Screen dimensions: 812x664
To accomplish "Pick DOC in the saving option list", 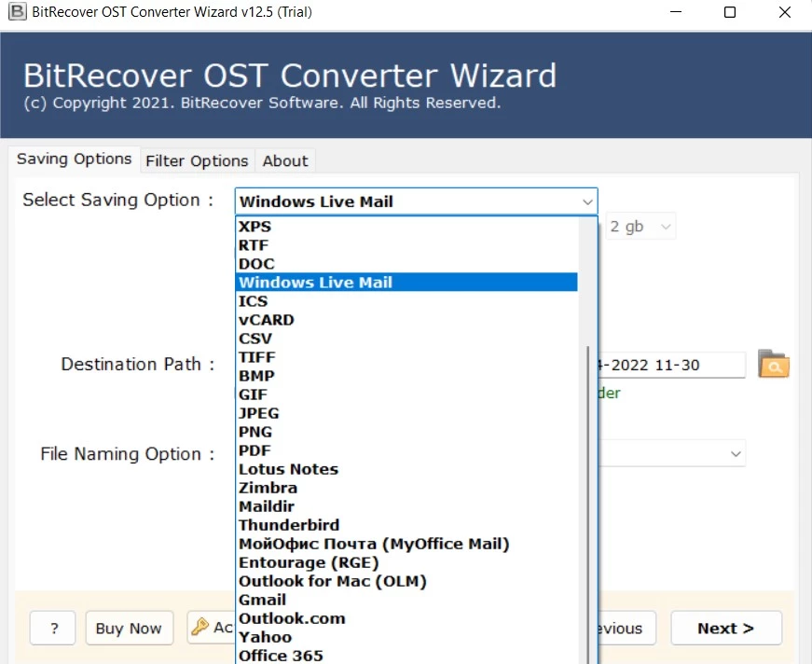I will [406, 264].
